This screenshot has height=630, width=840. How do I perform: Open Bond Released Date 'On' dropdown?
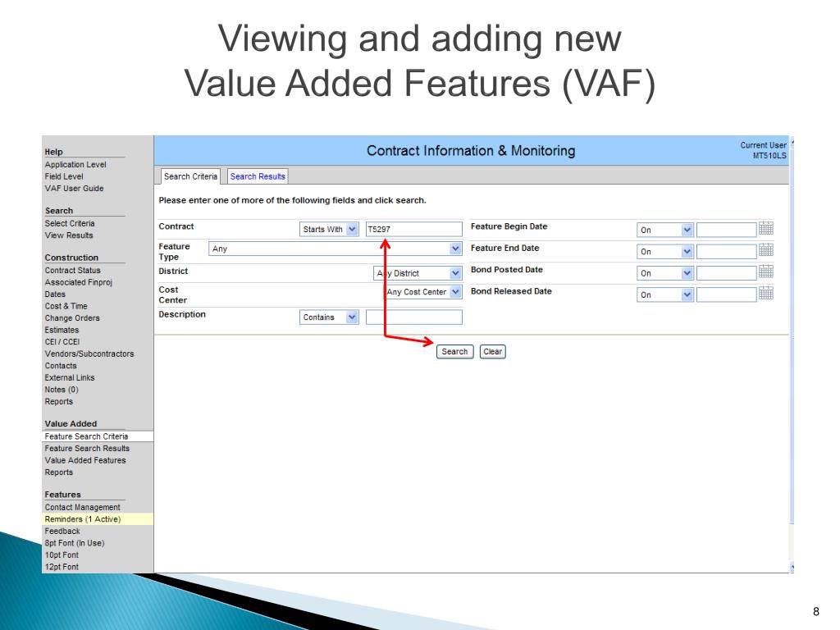pos(664,294)
